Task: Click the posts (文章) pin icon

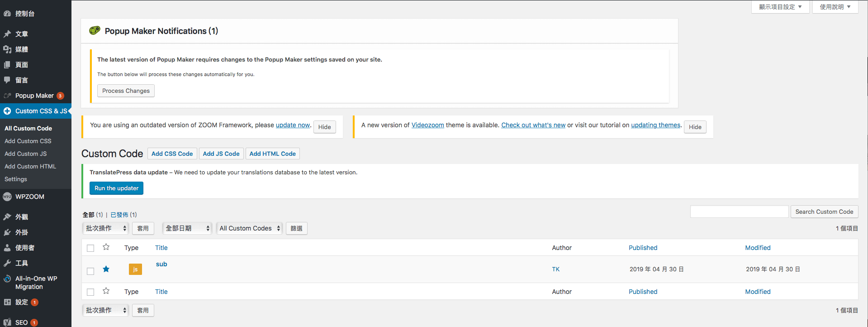Action: click(7, 34)
